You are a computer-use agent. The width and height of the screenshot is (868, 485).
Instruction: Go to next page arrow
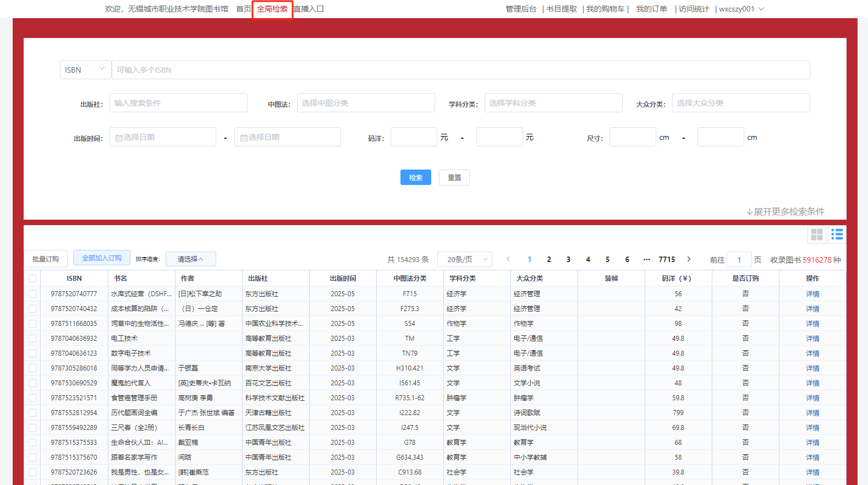click(689, 259)
